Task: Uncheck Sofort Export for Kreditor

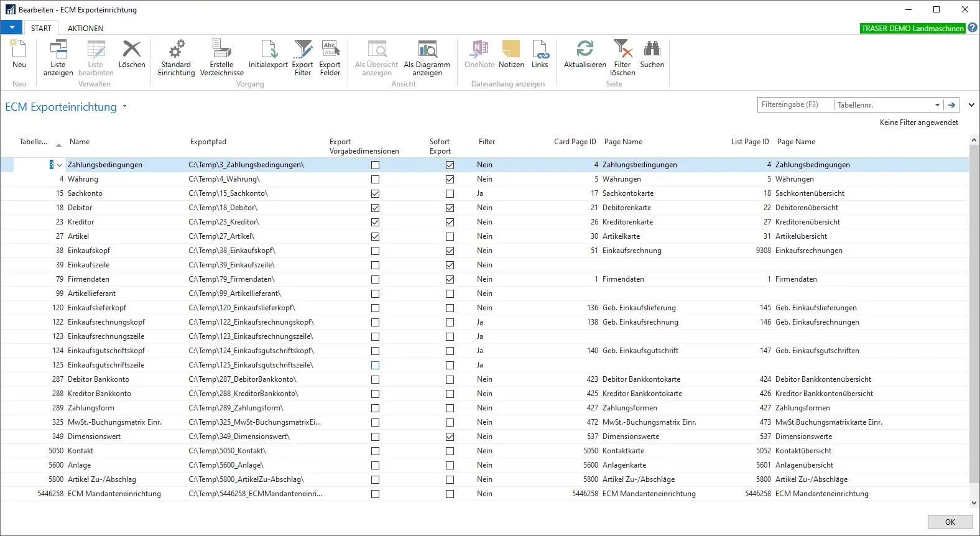Action: click(450, 222)
